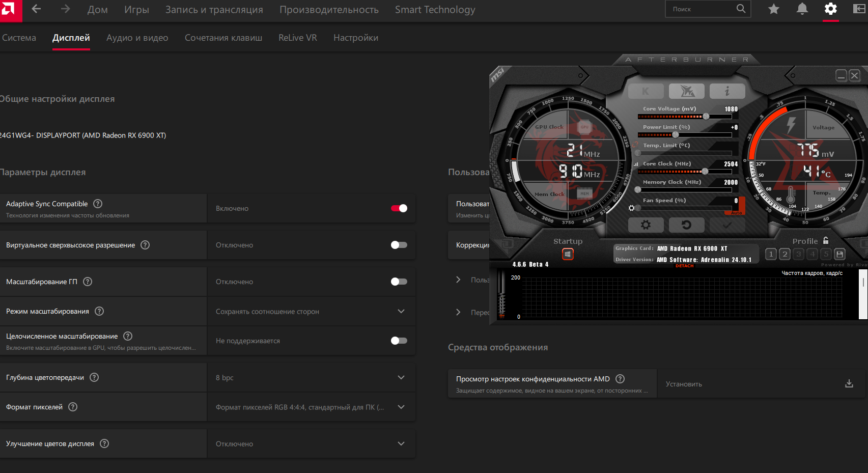Toggle Afterburner fan speed Auto mode
The width and height of the screenshot is (868, 473).
coord(737,213)
